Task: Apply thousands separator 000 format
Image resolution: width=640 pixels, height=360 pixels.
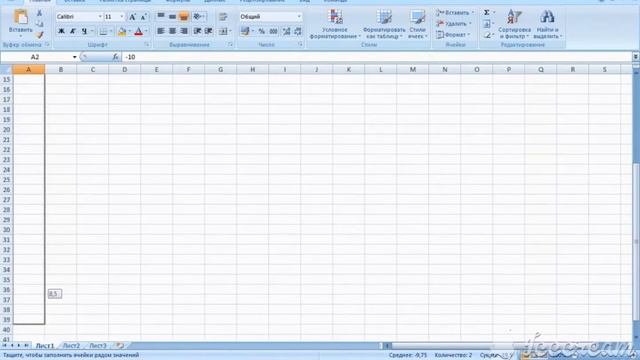Action: (x=273, y=31)
